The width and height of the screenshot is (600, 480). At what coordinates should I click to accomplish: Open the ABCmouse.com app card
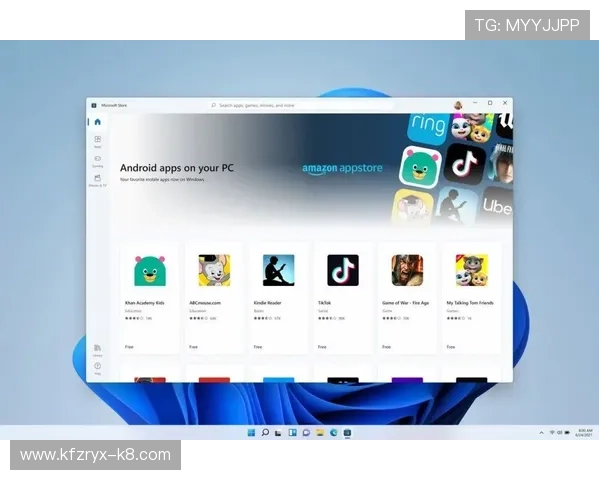214,297
